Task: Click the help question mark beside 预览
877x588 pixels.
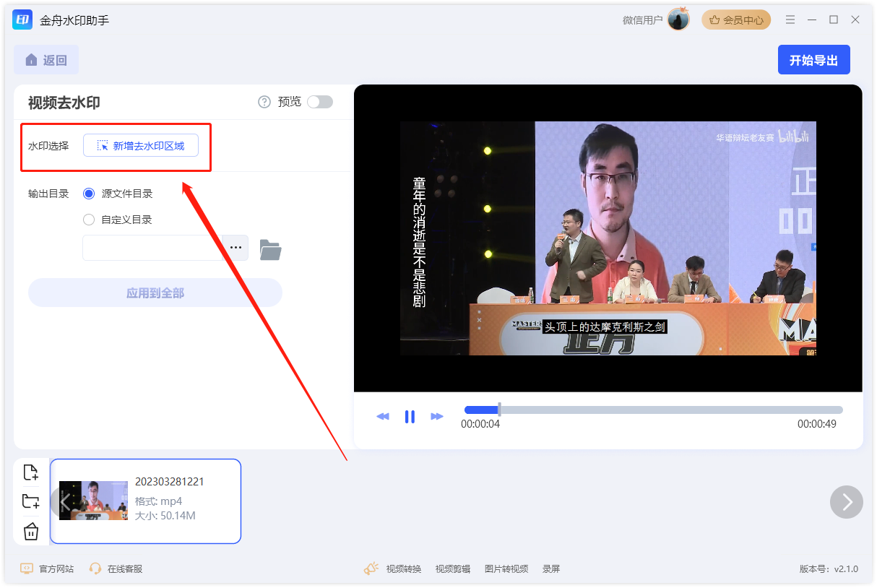Action: click(x=264, y=102)
